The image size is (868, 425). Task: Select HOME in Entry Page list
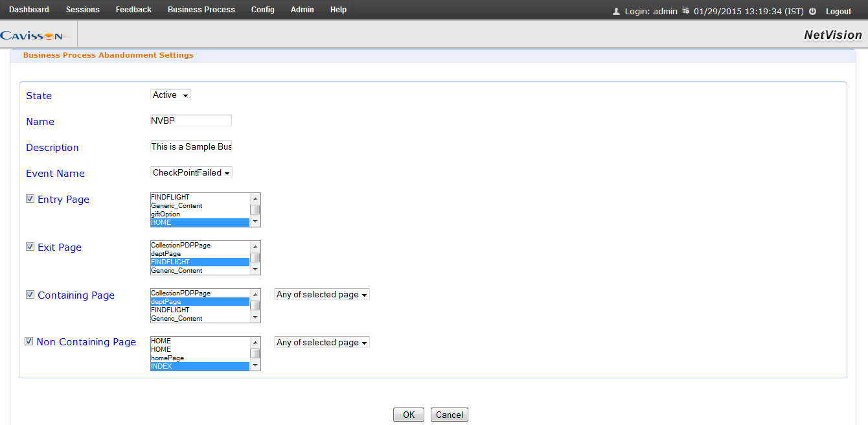tap(200, 222)
